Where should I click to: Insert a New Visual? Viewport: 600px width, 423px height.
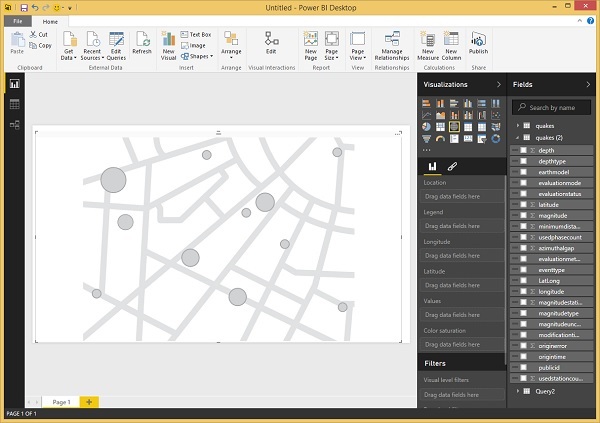(x=168, y=40)
